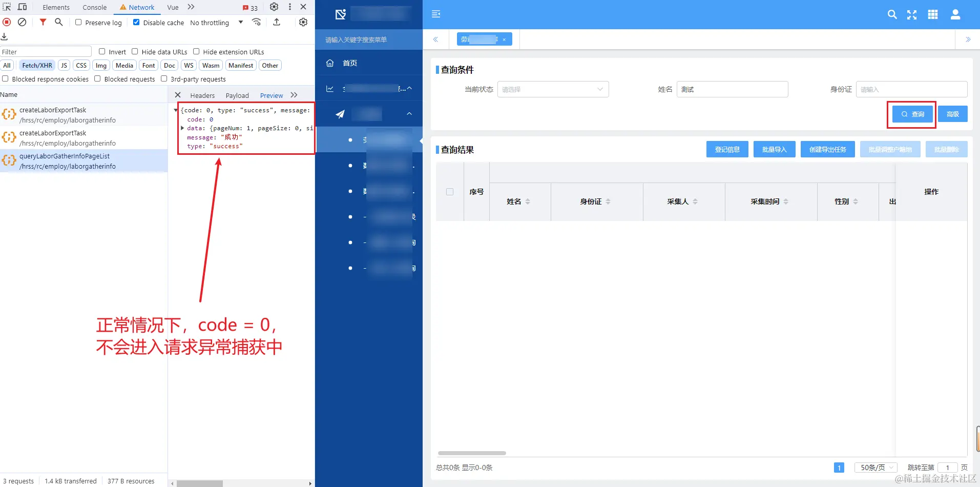Viewport: 980px width, 487px height.
Task: Click the 查询 search button
Action: [912, 114]
